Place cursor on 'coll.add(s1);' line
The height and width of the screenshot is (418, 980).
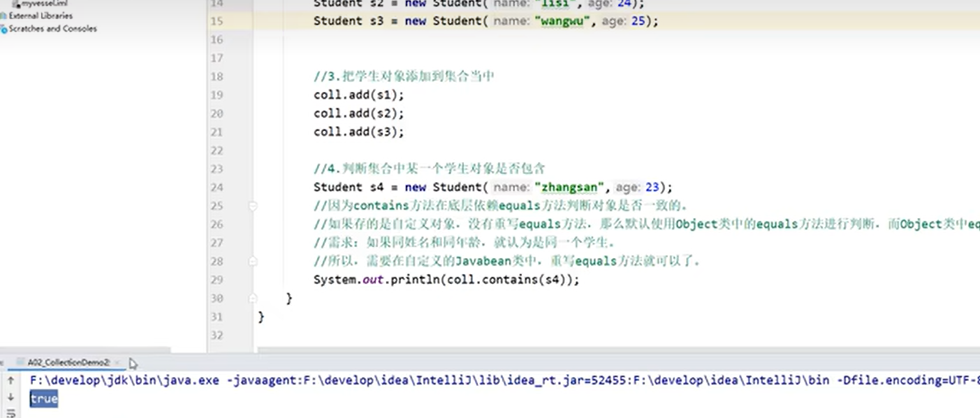[359, 95]
